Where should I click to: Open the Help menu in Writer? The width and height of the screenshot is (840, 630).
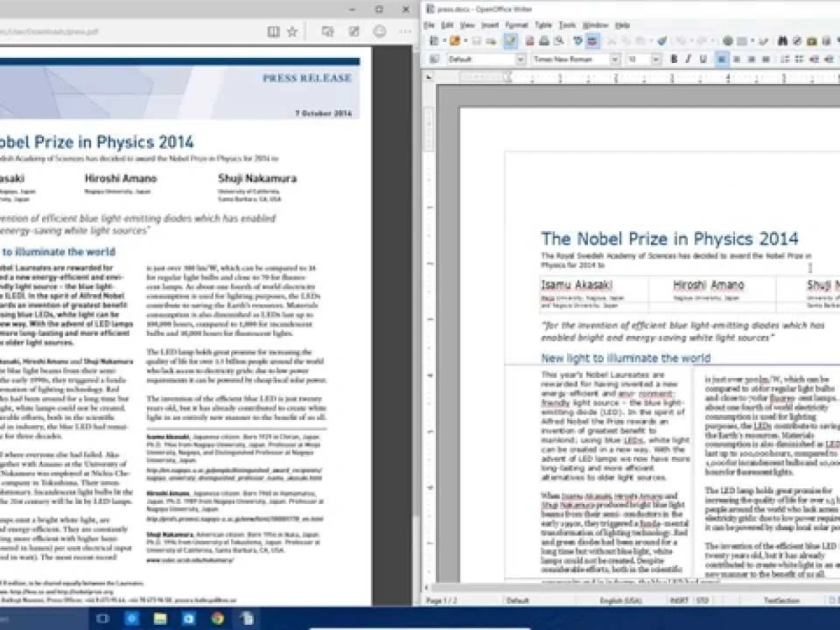(x=622, y=25)
